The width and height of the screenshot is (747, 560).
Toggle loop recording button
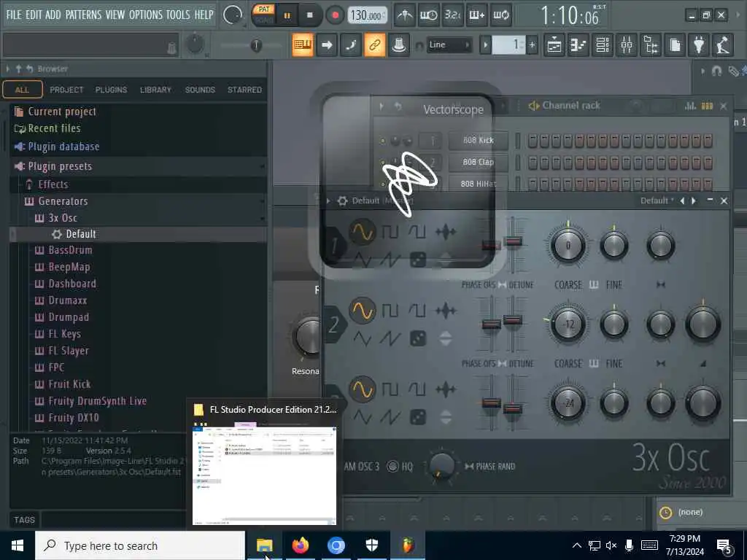click(x=500, y=15)
